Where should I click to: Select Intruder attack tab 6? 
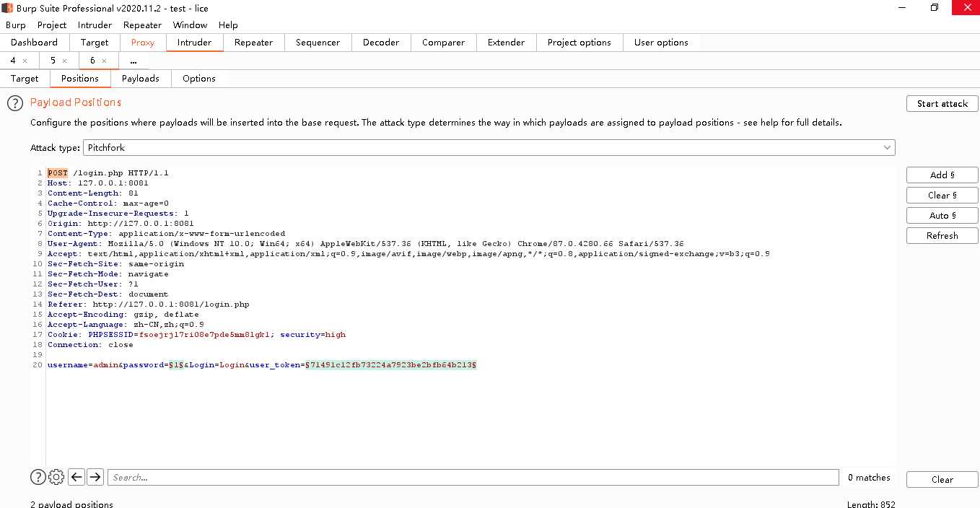(x=92, y=61)
